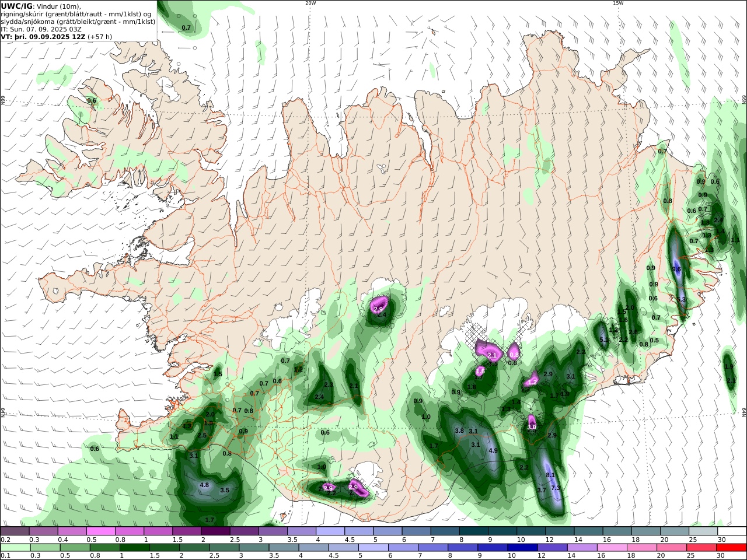Screen dimensions: 747x560
Task: Click the init time 'IT: Sun. 07. 09. 2025 03Z' line
Action: 41,29
